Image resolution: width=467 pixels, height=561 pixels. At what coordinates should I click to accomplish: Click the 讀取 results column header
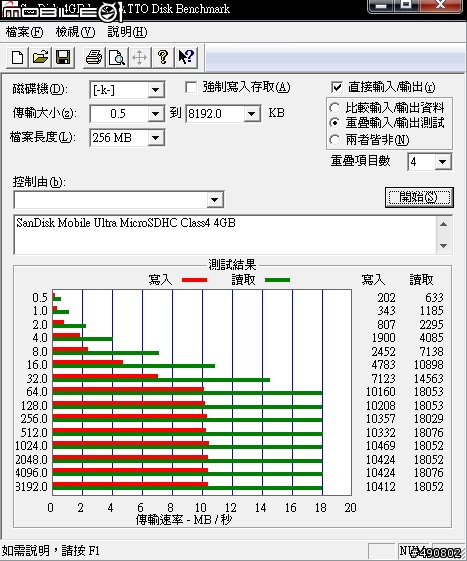[x=421, y=280]
